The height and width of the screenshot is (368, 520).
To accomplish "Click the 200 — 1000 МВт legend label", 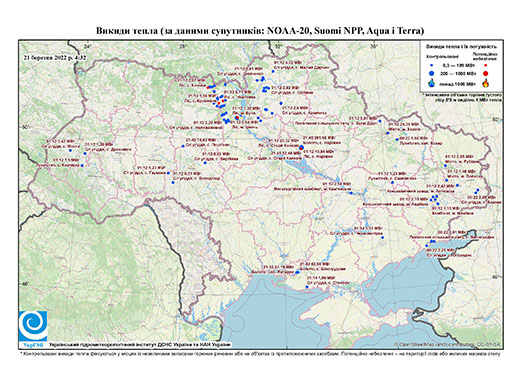I will [x=457, y=73].
